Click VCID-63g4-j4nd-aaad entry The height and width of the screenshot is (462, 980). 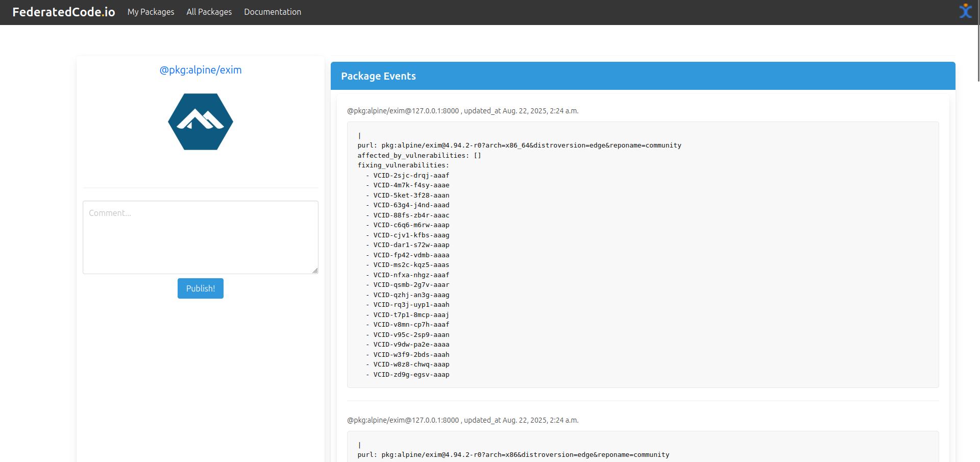pos(411,205)
